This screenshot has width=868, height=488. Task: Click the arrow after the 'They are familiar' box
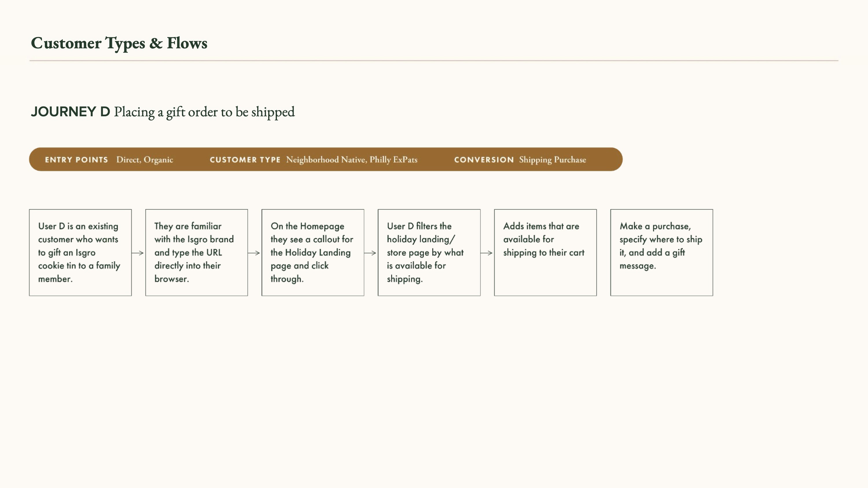coord(254,253)
